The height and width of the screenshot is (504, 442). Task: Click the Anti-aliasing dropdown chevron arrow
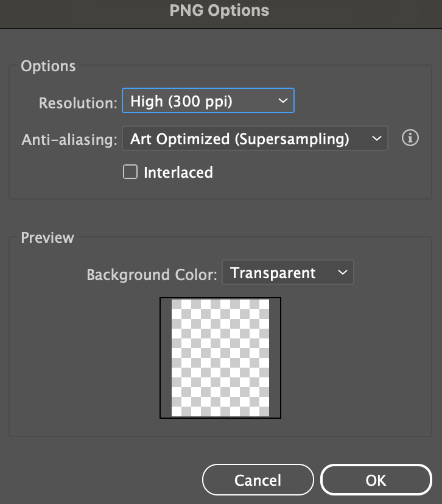376,139
